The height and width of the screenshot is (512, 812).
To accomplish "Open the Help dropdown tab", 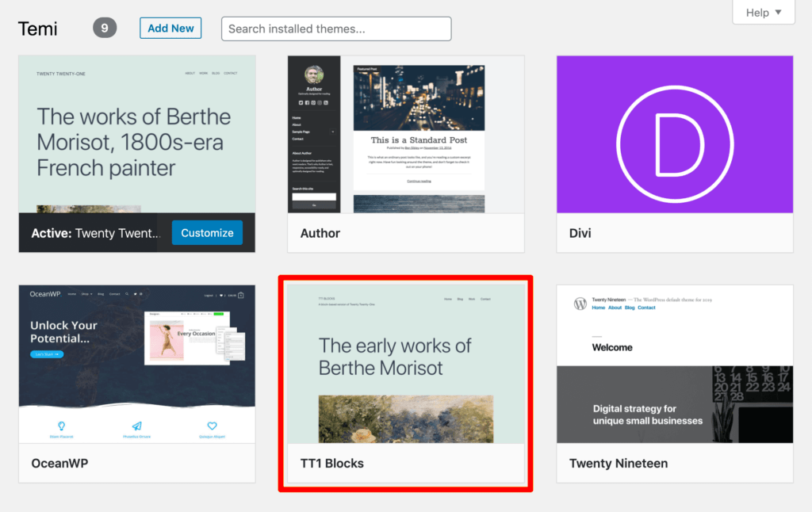I will click(x=764, y=13).
